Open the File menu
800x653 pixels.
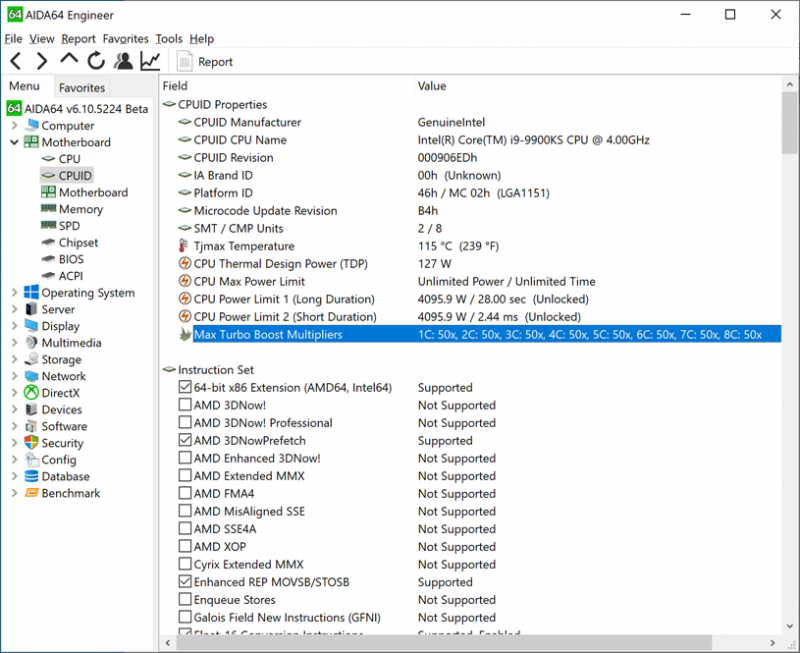click(13, 39)
